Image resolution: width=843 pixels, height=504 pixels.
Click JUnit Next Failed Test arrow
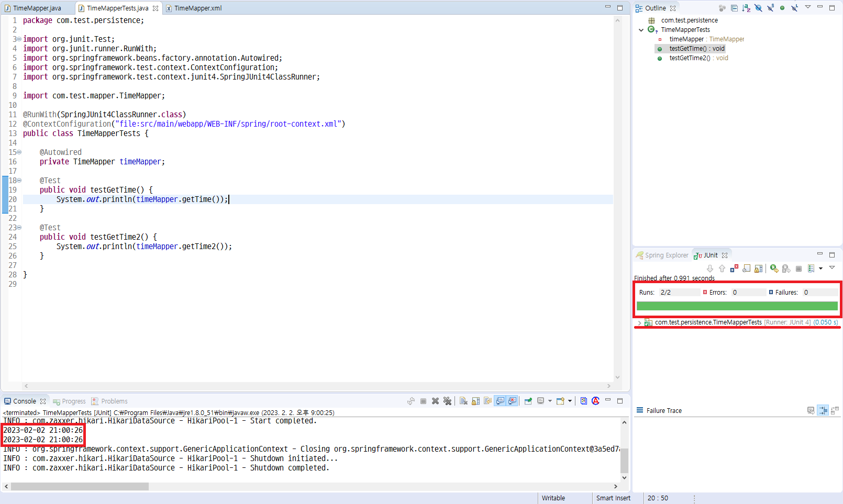click(710, 268)
